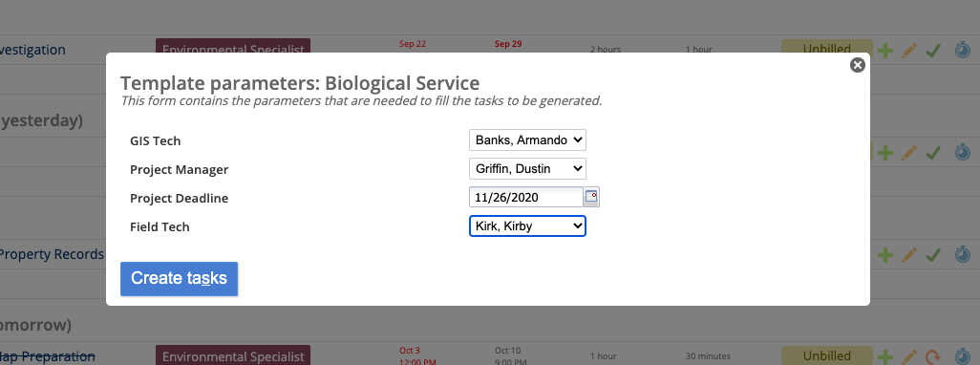Click the Unbilled badge in Investigation row
The width and height of the screenshot is (980, 365).
[x=827, y=49]
